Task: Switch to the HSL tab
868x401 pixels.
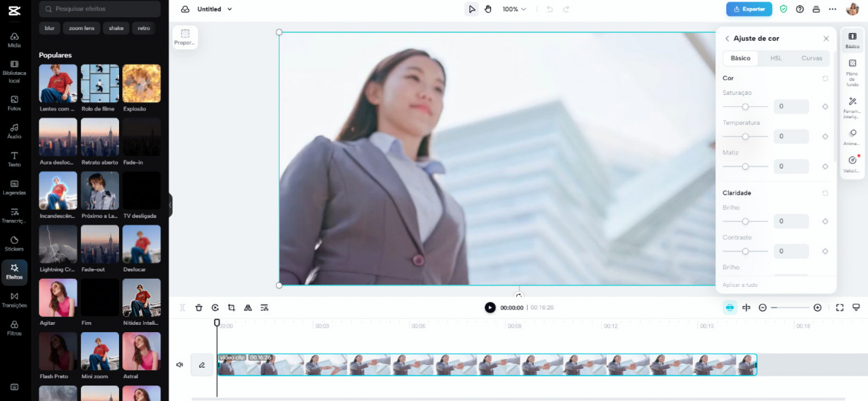Action: click(x=776, y=58)
